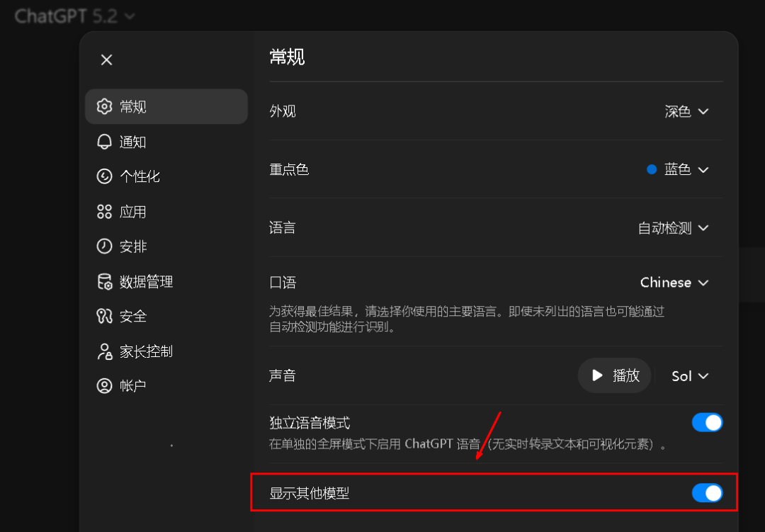Viewport: 765px width, 532px height.
Task: Click the 语言 label
Action: click(x=283, y=228)
